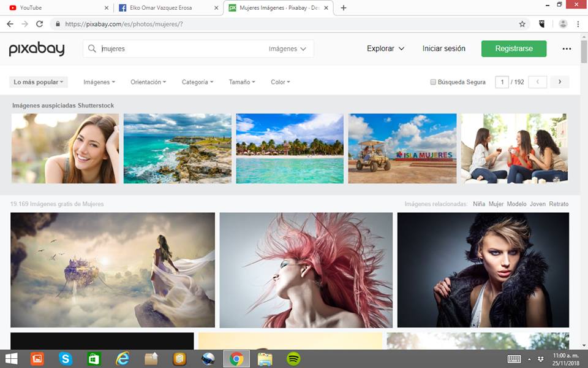
Task: Open the Explorar menu
Action: pyautogui.click(x=385, y=48)
